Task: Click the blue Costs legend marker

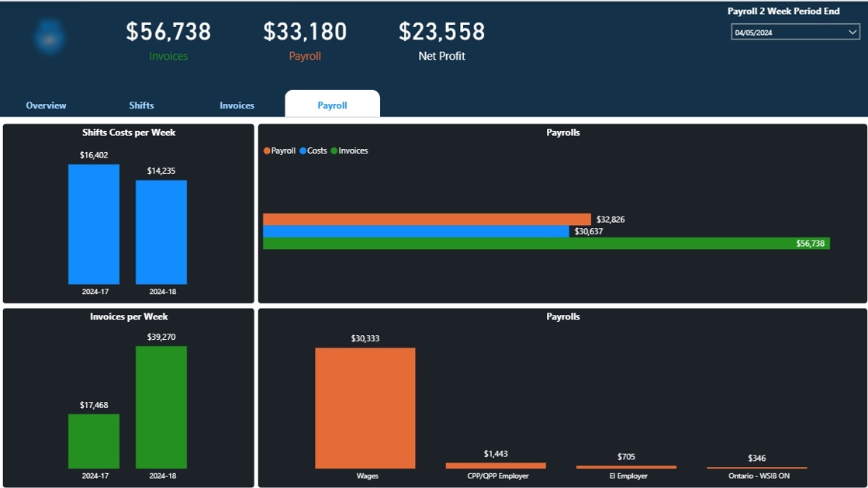Action: [303, 151]
